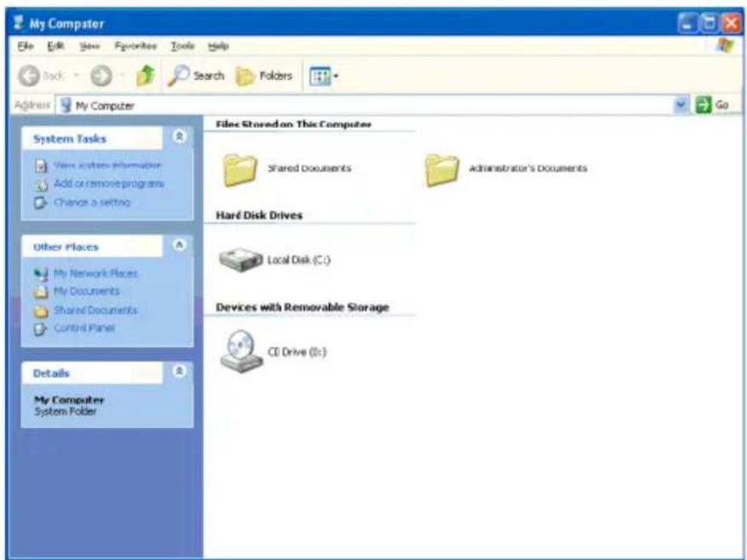Open the File menu

[26, 46]
